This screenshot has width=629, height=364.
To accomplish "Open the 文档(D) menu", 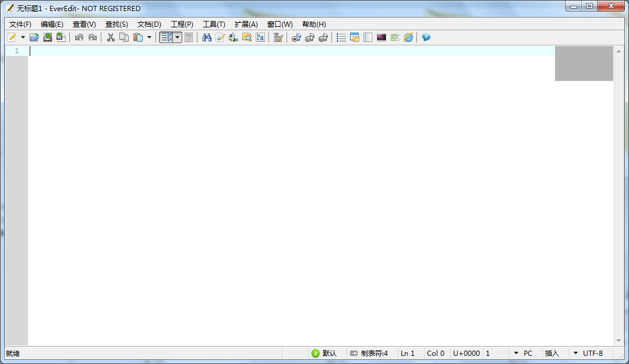I will point(149,24).
